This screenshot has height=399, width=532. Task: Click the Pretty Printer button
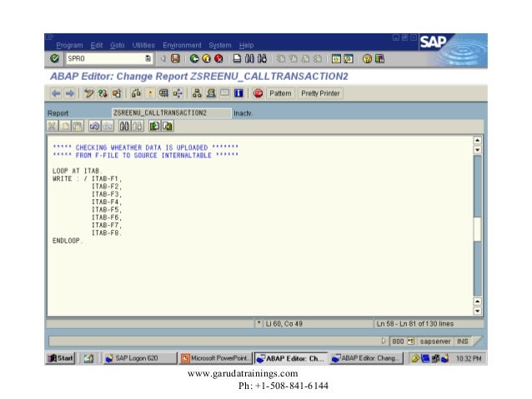[320, 93]
